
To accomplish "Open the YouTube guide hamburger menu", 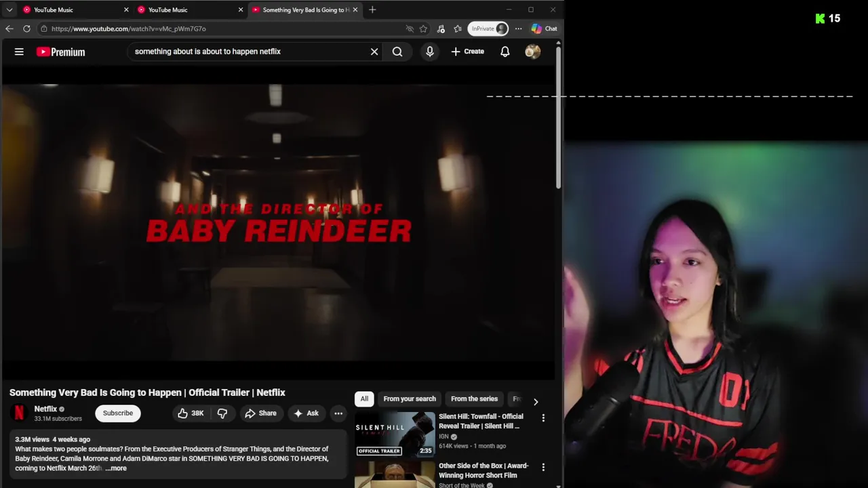I will (19, 52).
